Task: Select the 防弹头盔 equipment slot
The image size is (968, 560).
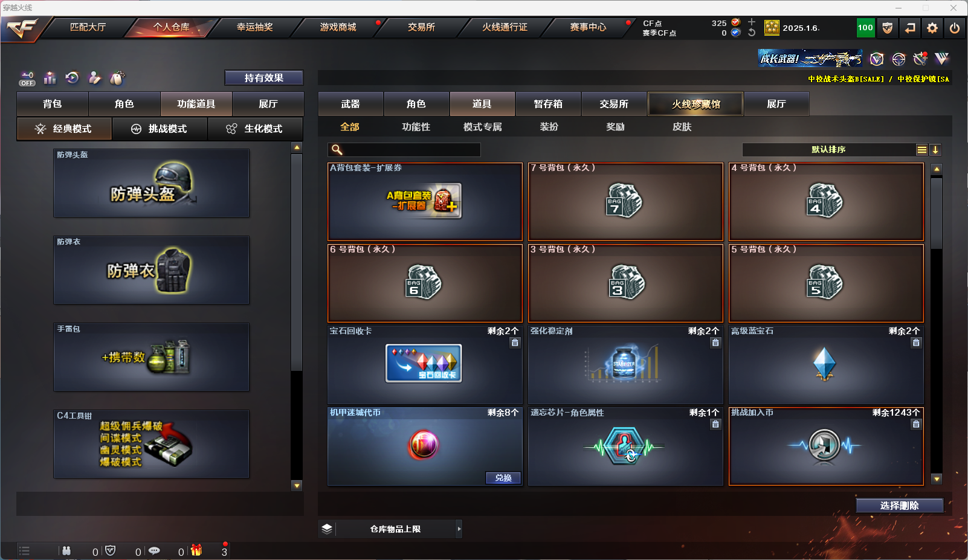Action: tap(151, 183)
